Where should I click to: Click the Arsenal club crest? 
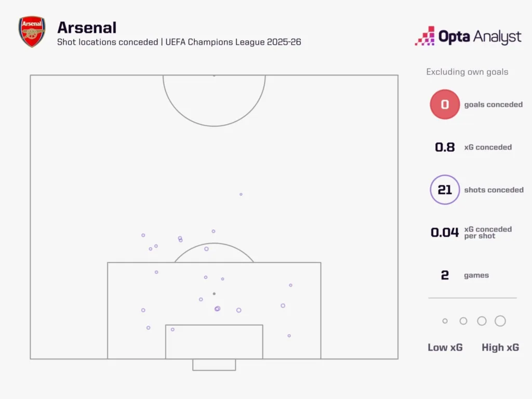pyautogui.click(x=32, y=32)
